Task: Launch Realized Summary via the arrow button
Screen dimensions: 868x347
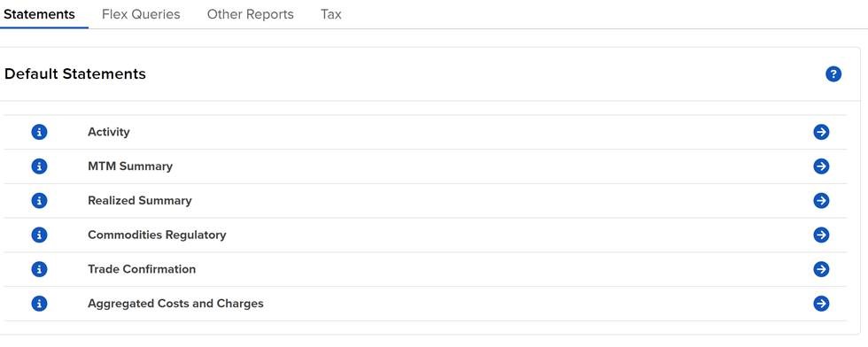Action: pos(821,201)
